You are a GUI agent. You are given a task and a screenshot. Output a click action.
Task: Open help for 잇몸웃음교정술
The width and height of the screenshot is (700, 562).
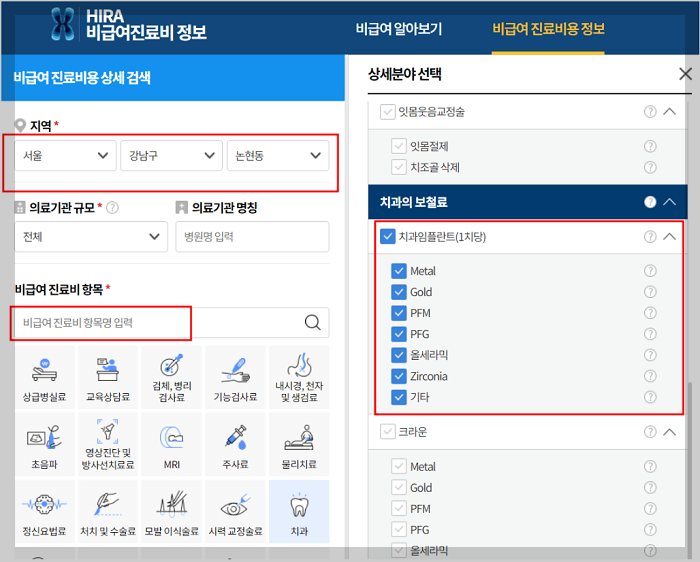coord(650,112)
